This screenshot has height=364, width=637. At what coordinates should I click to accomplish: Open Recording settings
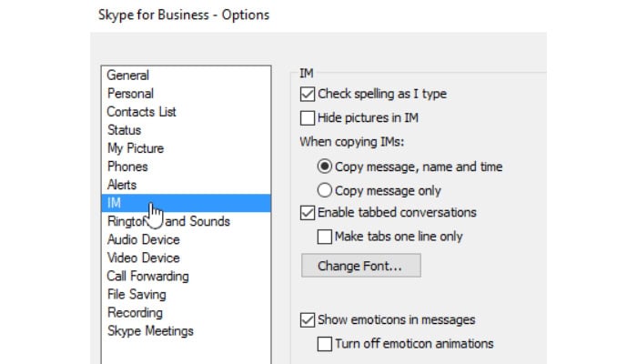tap(186, 313)
